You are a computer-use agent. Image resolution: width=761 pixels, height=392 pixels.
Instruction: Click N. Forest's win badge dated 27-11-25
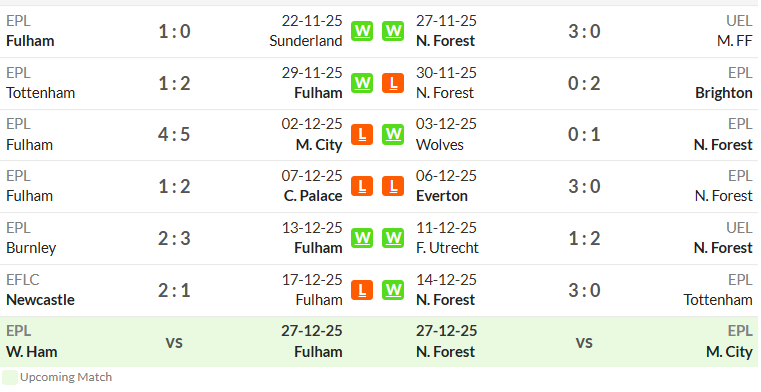coord(393,31)
